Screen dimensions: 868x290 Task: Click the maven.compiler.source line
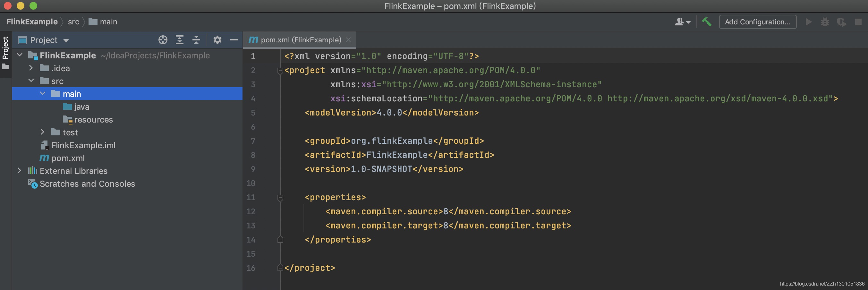click(x=448, y=211)
